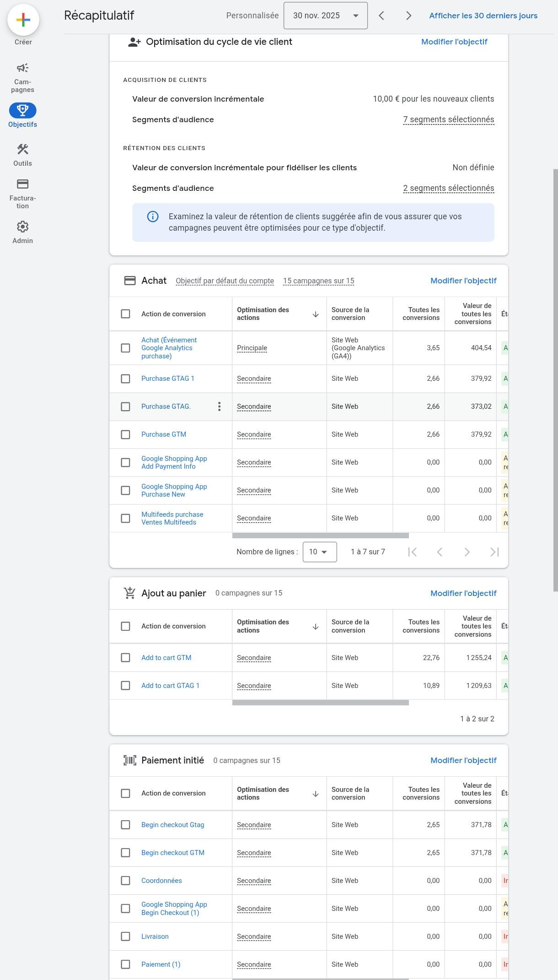
Task: Click Modifier l'objectif for Ajout au panier
Action: (x=463, y=593)
